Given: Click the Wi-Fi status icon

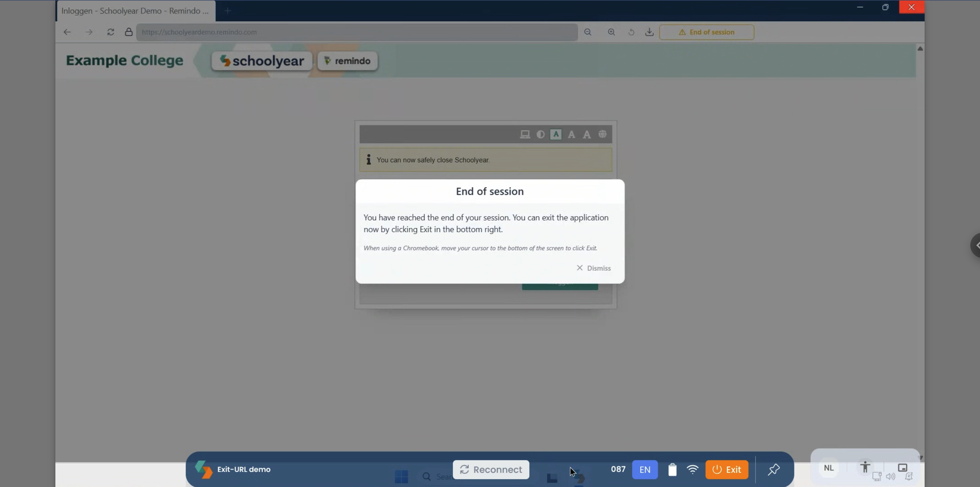Looking at the screenshot, I should [x=692, y=469].
